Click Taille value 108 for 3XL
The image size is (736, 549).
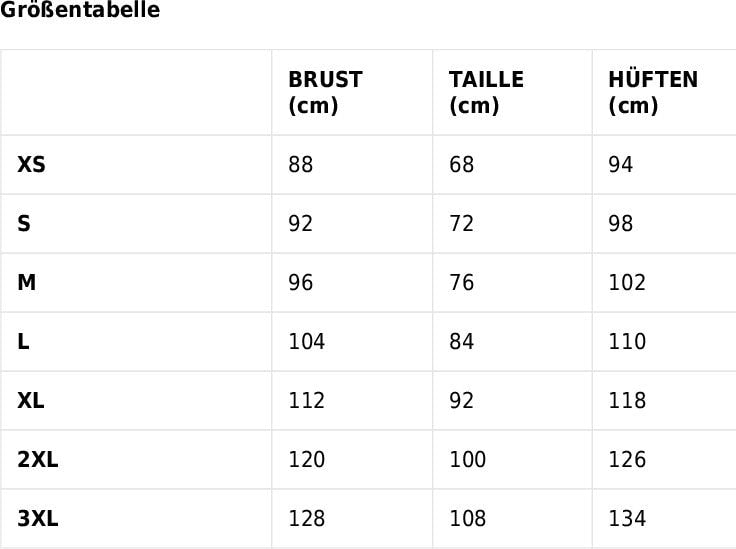[x=467, y=518]
